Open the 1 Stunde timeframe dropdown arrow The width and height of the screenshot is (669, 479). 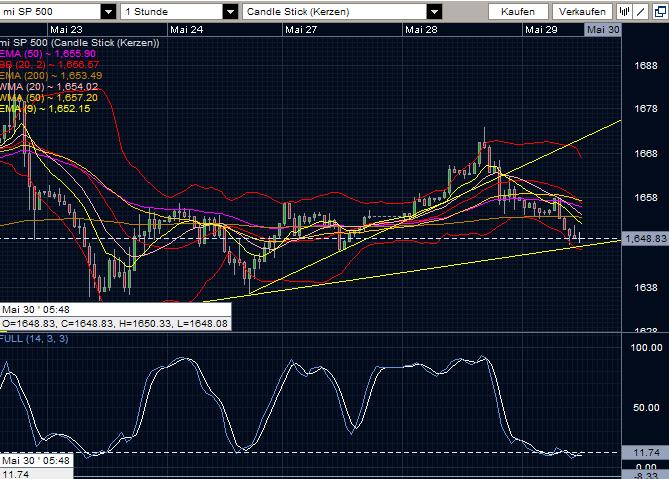coord(230,12)
